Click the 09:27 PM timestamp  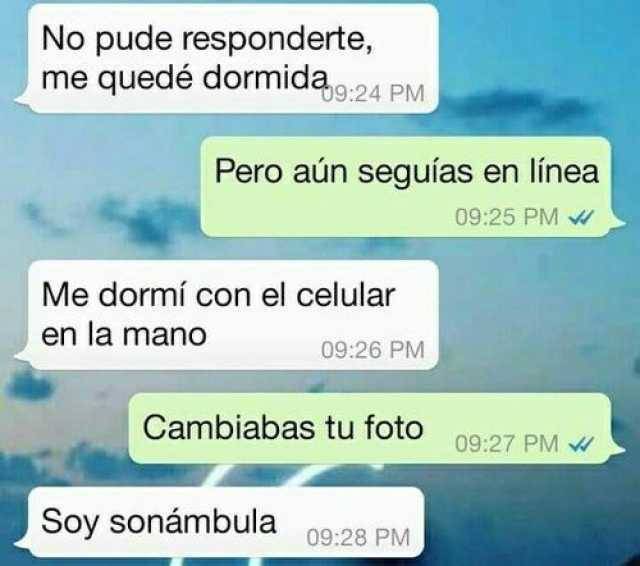pos(507,443)
